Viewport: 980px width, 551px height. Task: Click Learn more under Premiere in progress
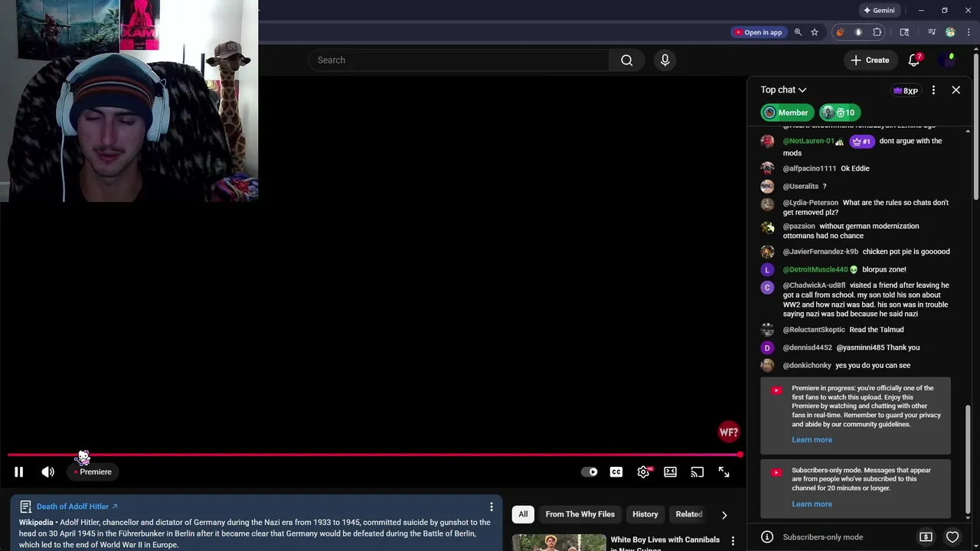pyautogui.click(x=812, y=440)
